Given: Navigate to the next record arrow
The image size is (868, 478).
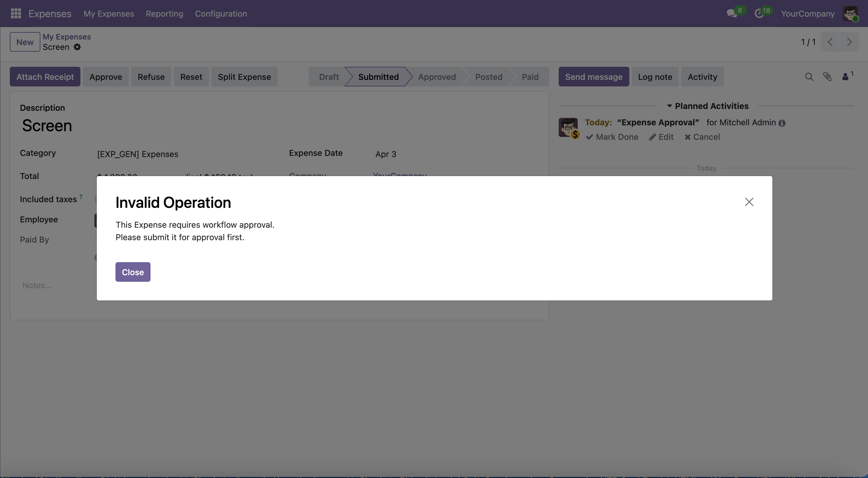Looking at the screenshot, I should pos(850,42).
